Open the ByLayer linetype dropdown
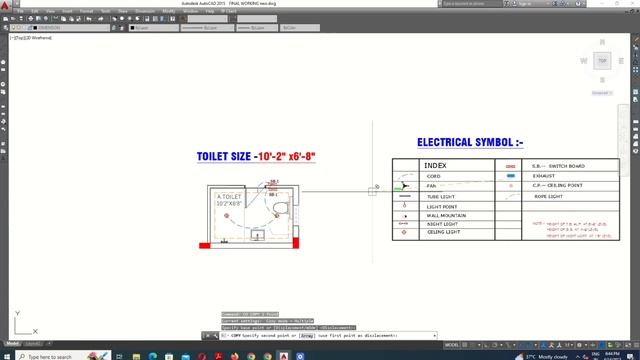 pyautogui.click(x=208, y=28)
